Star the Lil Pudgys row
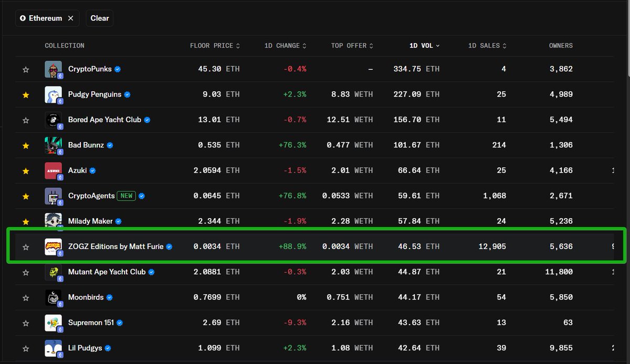Image resolution: width=630 pixels, height=364 pixels. click(x=26, y=348)
